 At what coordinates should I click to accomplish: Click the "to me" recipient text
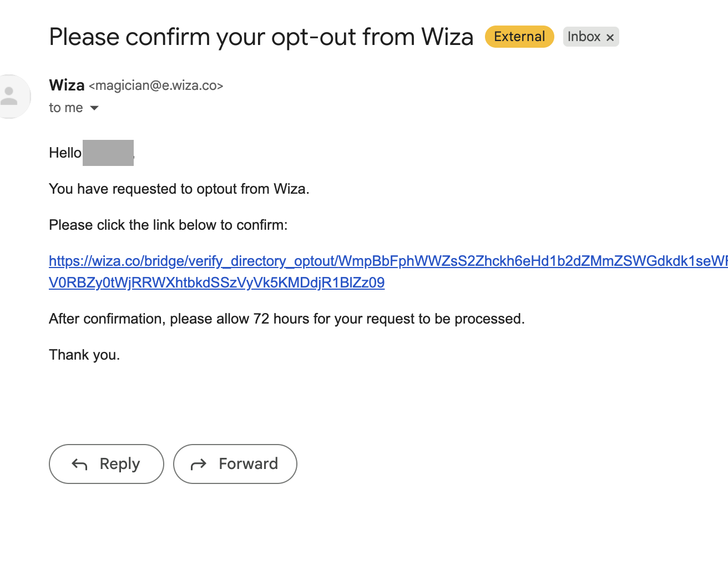[x=66, y=108]
